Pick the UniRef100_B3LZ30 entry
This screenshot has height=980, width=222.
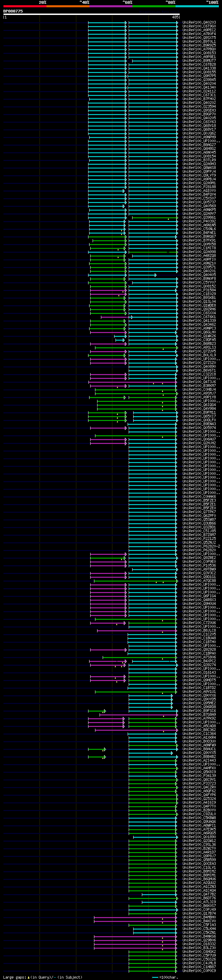pos(199,948)
